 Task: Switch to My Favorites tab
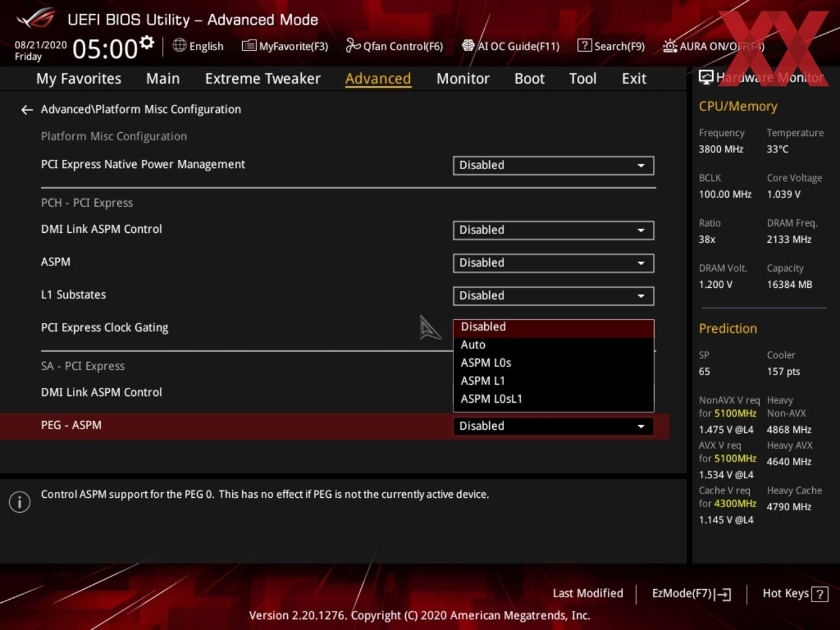tap(78, 78)
